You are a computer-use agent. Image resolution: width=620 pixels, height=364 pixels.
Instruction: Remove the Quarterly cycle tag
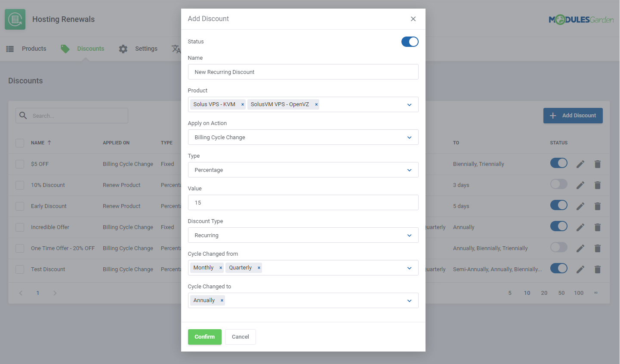(x=259, y=268)
